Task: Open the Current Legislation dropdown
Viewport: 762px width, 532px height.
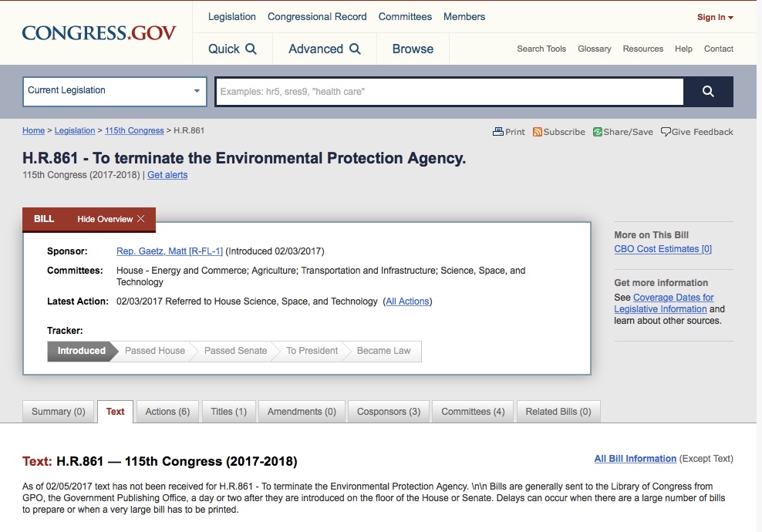Action: tap(115, 91)
